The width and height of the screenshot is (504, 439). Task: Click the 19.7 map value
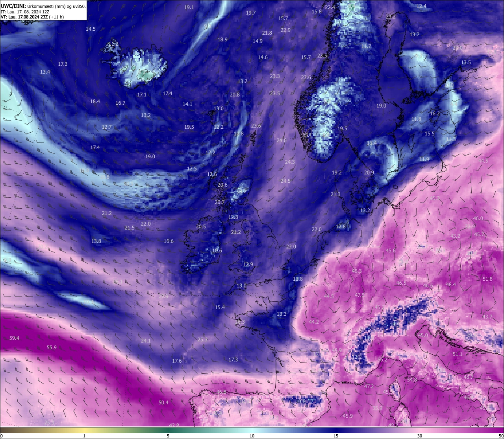coord(251,13)
